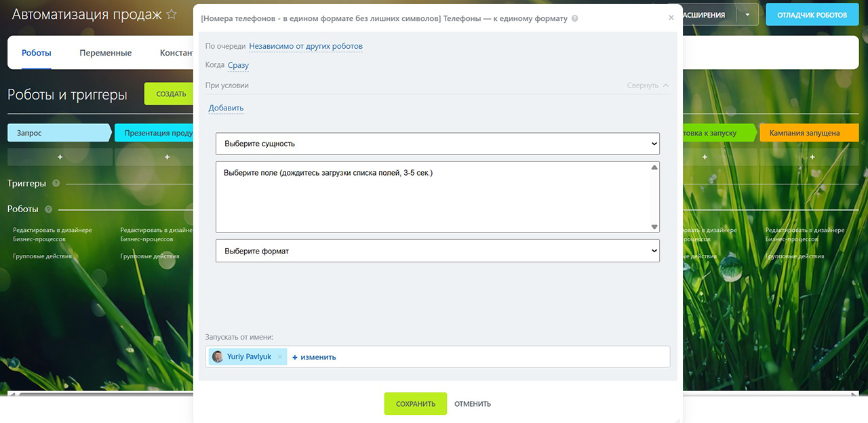Screen dimensions: 868x423
Task: Click Yuriy Pavlyuk name in the chip
Action: coord(250,357)
